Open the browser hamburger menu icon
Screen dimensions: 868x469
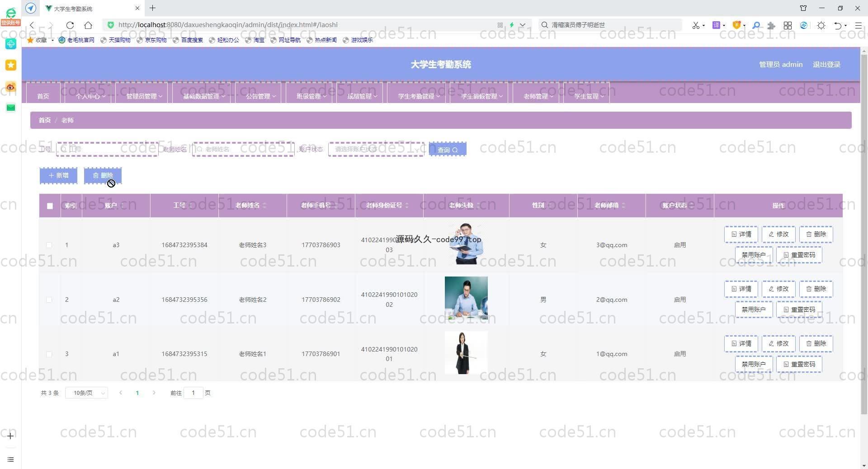pos(858,25)
